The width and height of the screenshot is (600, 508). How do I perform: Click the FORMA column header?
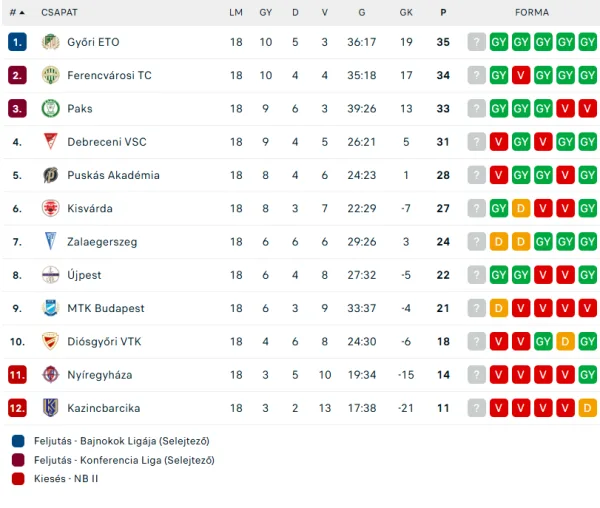(x=532, y=12)
